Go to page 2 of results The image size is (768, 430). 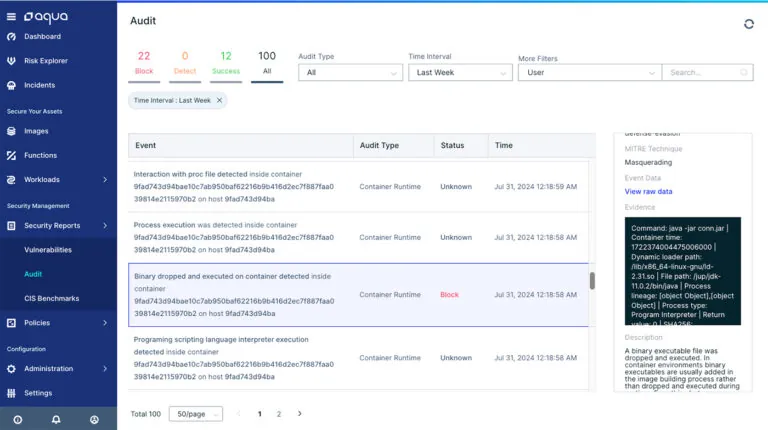[279, 414]
